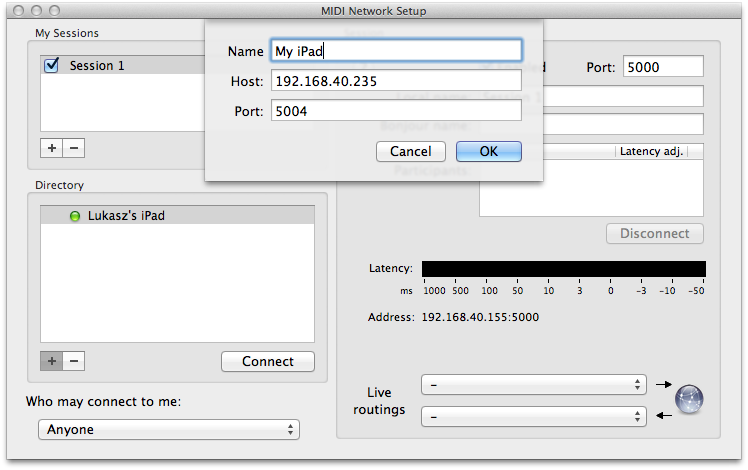Click the window close button in title bar
The height and width of the screenshot is (470, 748).
coord(18,10)
